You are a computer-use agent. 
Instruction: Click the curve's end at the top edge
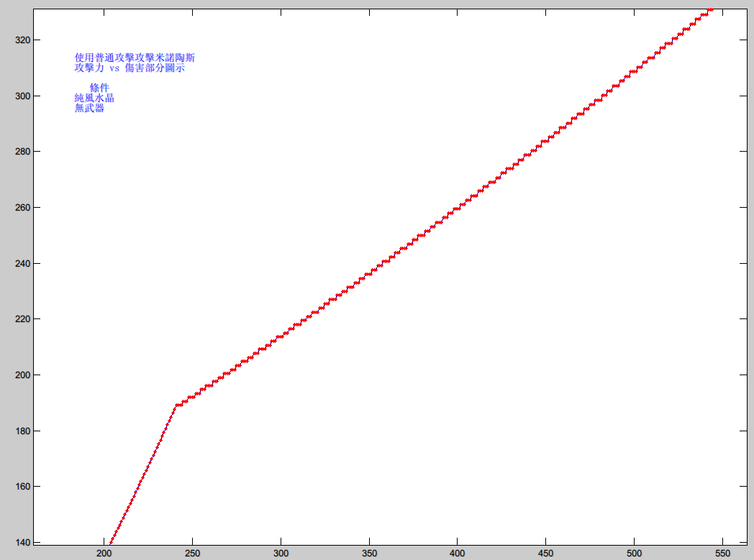710,9
